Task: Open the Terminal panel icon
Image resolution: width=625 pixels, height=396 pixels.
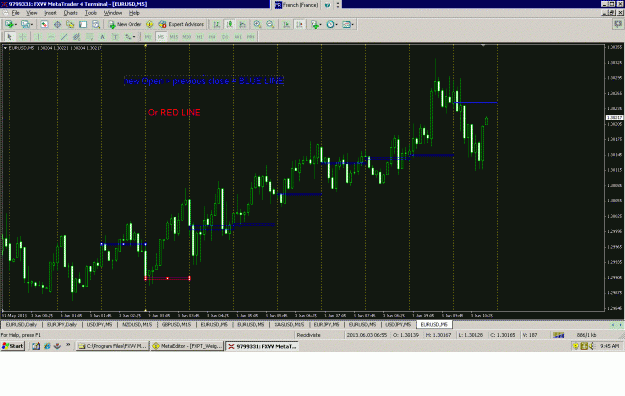Action: (x=83, y=24)
